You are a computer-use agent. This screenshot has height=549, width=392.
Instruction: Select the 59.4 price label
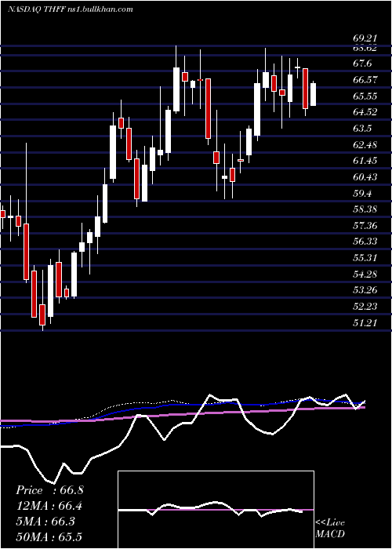tap(363, 193)
